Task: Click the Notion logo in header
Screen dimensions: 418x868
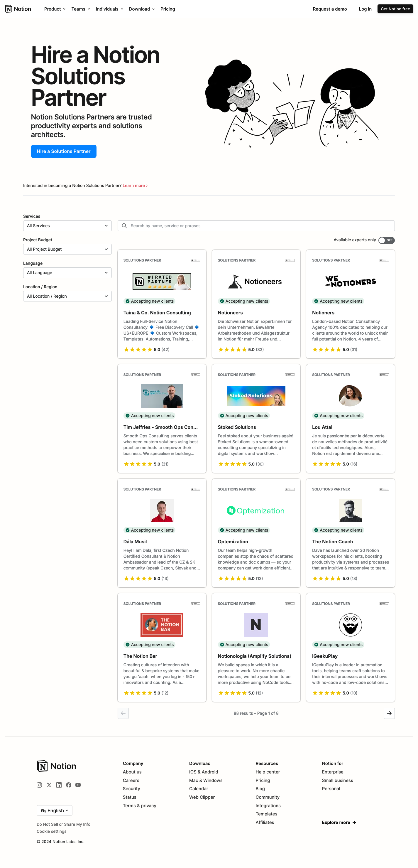Action: [18, 9]
